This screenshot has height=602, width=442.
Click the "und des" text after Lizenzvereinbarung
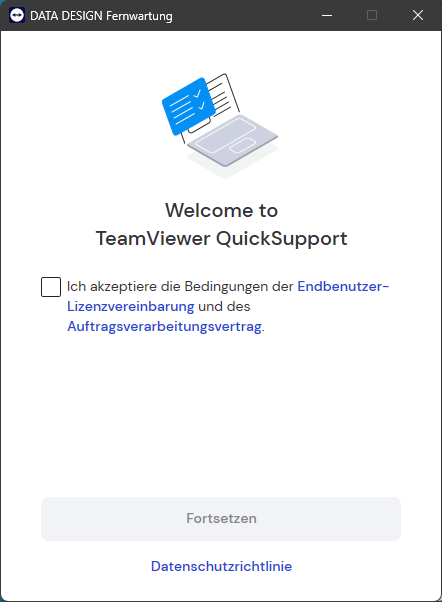coord(224,306)
